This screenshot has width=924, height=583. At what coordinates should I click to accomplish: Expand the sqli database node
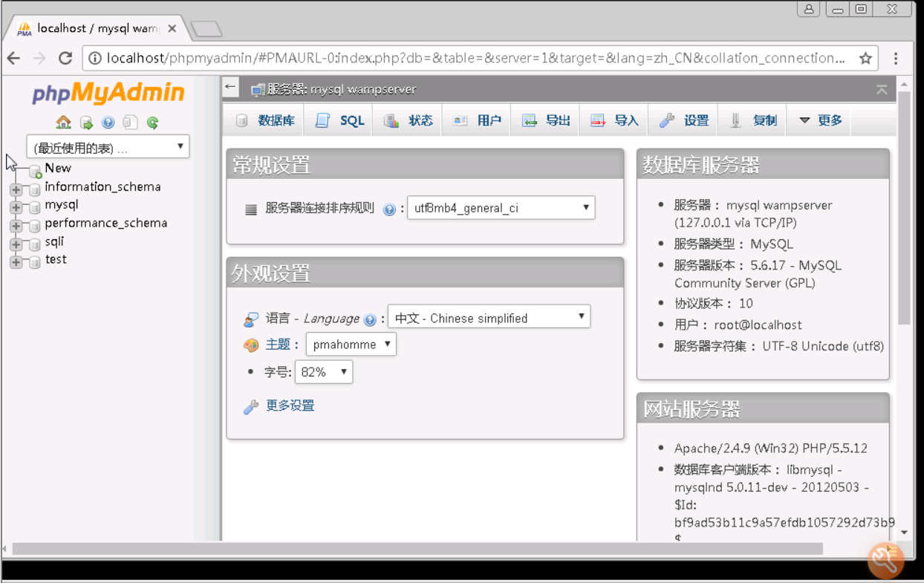coord(16,244)
